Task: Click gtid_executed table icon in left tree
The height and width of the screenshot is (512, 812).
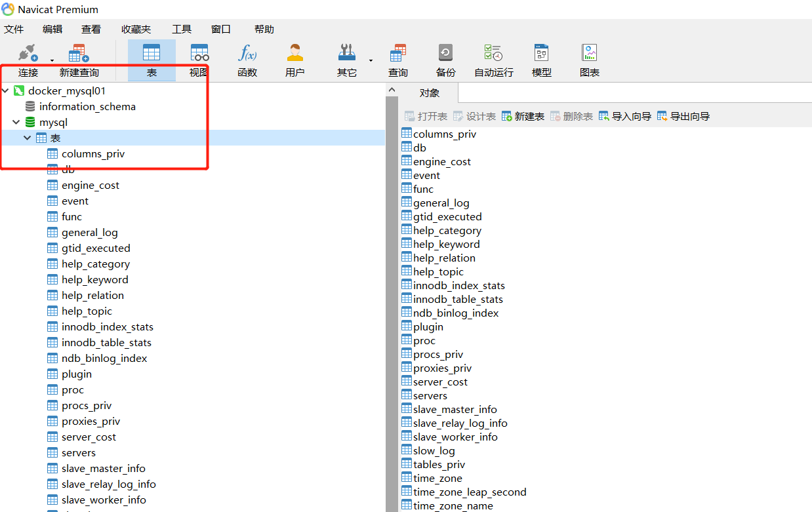Action: 52,248
